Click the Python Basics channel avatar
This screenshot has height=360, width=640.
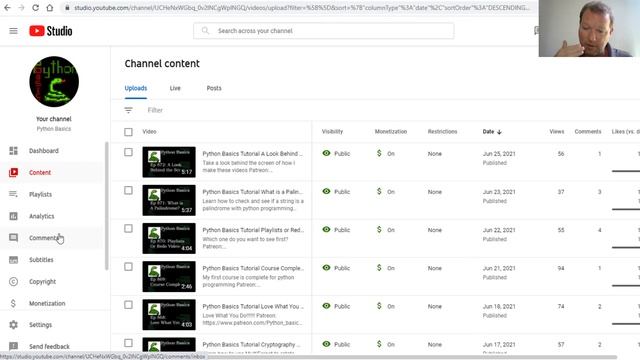click(x=54, y=82)
